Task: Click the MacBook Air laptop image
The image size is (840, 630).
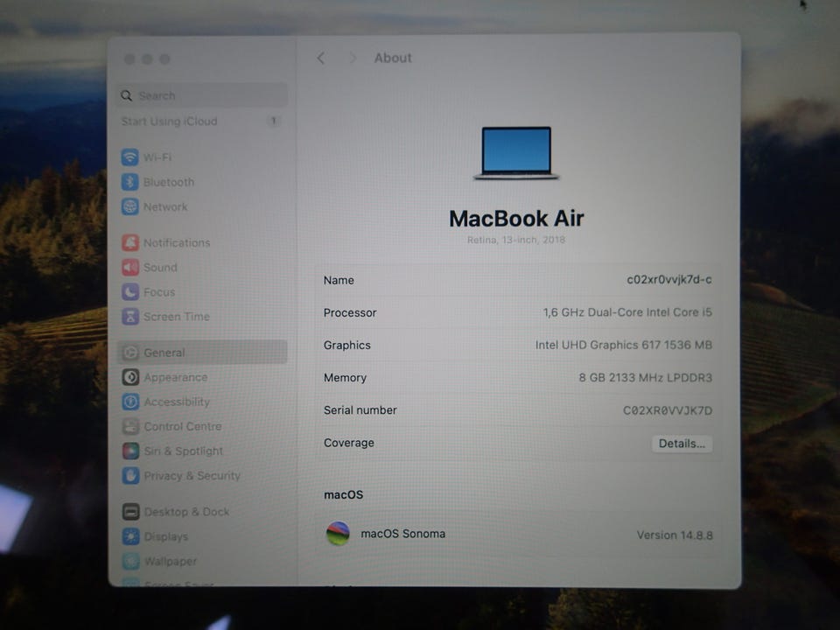Action: click(x=516, y=153)
